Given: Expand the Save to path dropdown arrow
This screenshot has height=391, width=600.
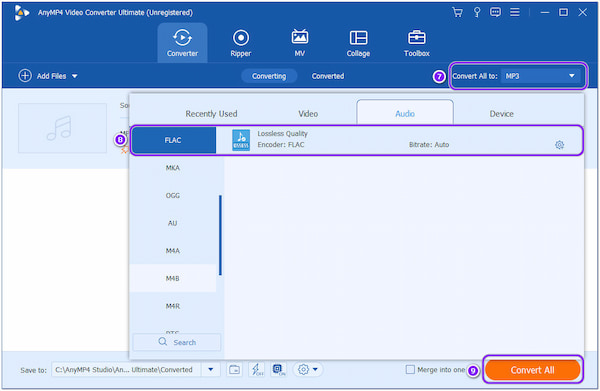Looking at the screenshot, I should (x=210, y=370).
